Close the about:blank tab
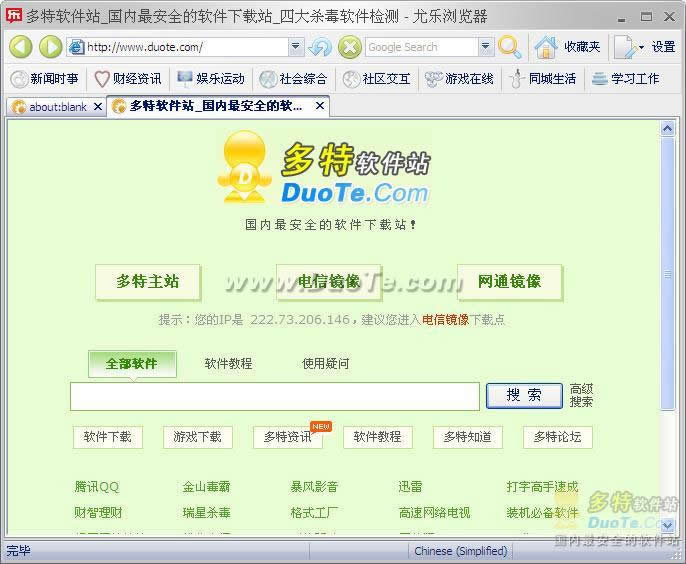 (98, 106)
